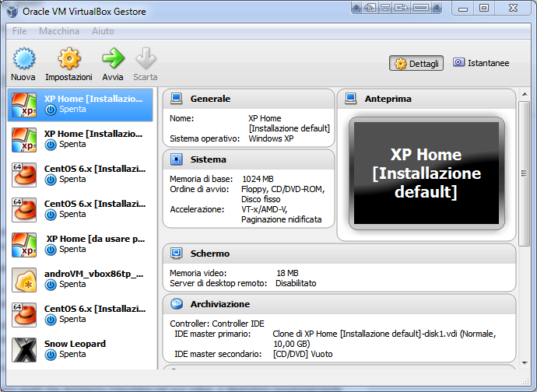
Task: Click the power icon under 'XP Home [da usare p...'
Action: 51,250
